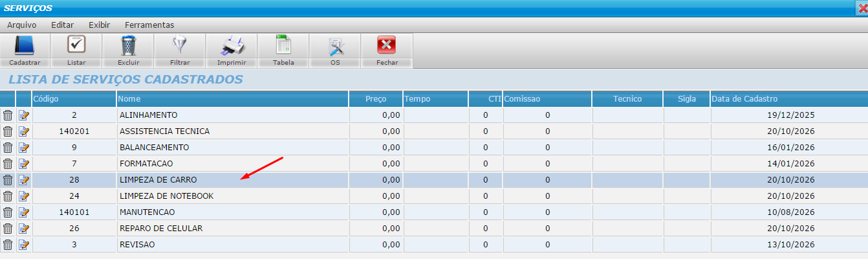Click the OS tools icon
This screenshot has height=259, width=868.
(x=335, y=45)
